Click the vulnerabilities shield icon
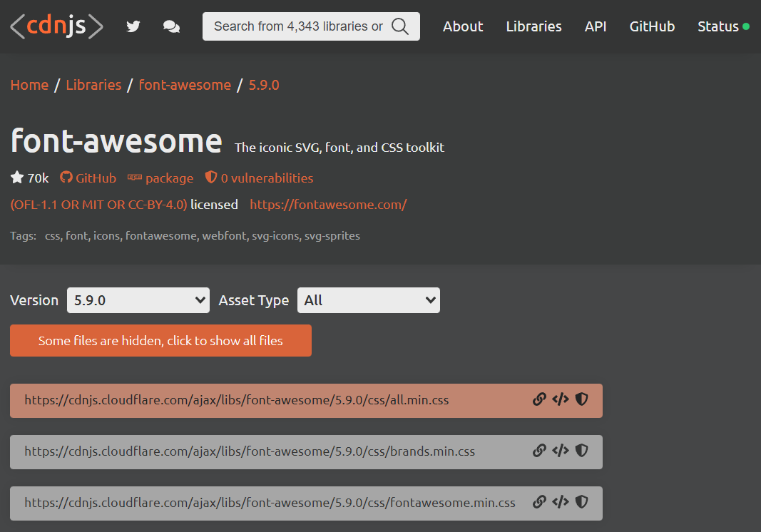The height and width of the screenshot is (532, 761). 210,177
